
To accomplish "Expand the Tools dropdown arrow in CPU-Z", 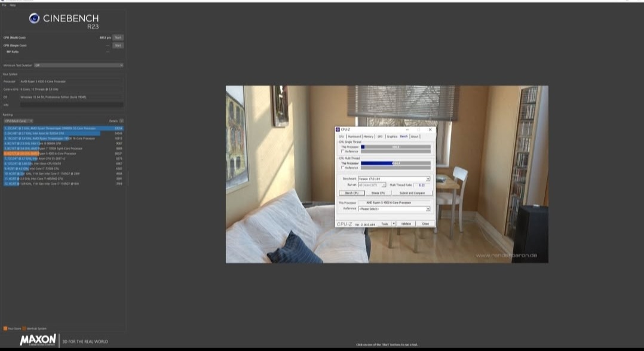I will click(394, 224).
